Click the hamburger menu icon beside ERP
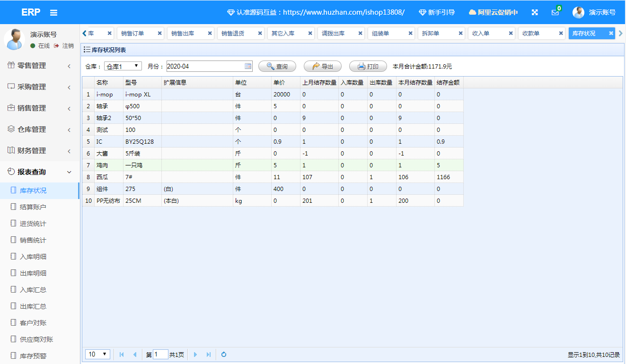Screen dimensions: 626x364 click(53, 13)
